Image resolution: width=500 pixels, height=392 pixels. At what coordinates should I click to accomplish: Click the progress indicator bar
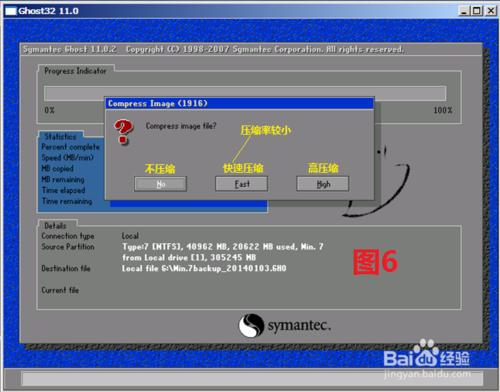coord(245,93)
